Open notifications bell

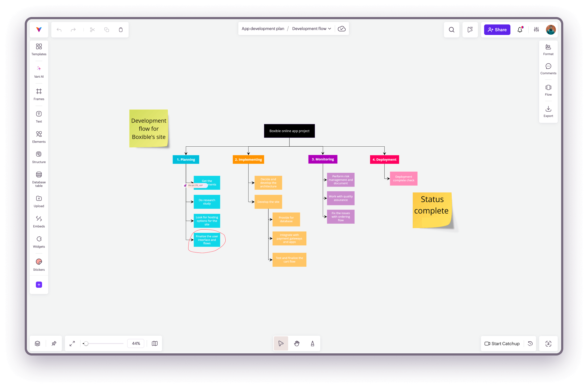pos(520,30)
